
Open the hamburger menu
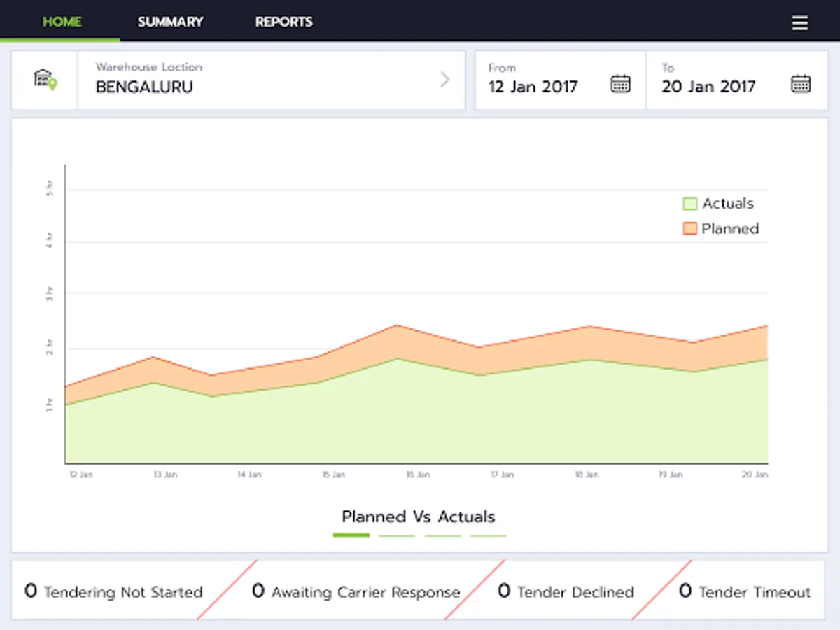click(799, 23)
